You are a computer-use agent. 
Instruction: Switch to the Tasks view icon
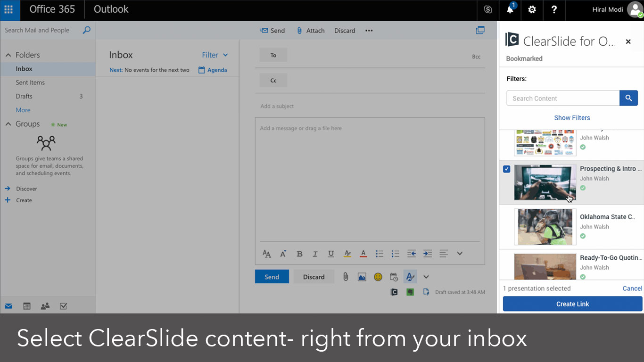coord(63,306)
